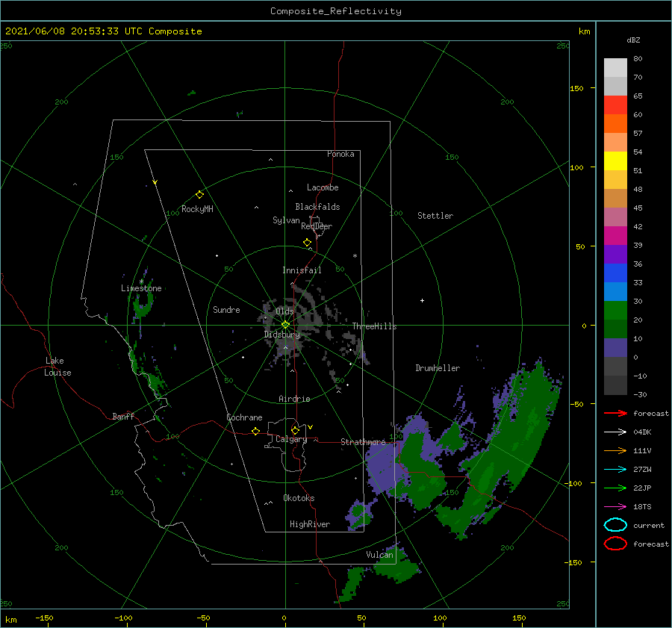Click the light gray 70-80 dBZ swatch
The width and height of the screenshot is (672, 628).
point(615,68)
